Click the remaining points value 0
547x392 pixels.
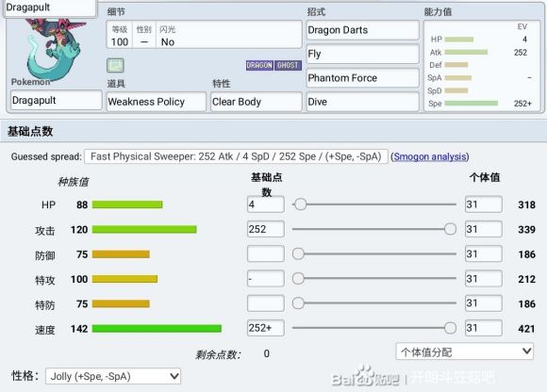click(x=267, y=353)
